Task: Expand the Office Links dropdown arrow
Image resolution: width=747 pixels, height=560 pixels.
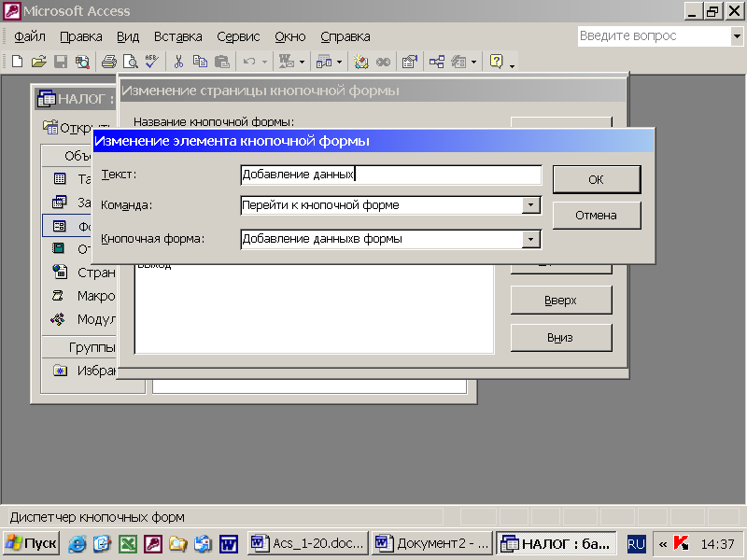Action: 302,62
